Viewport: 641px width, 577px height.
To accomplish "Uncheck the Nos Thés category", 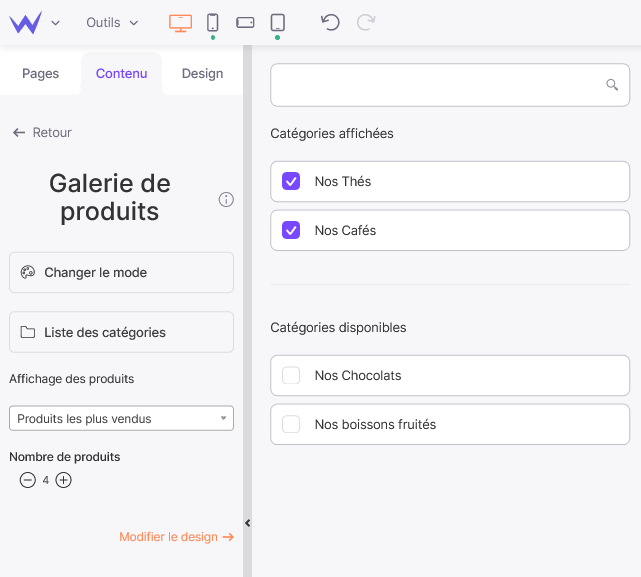I will tap(291, 181).
